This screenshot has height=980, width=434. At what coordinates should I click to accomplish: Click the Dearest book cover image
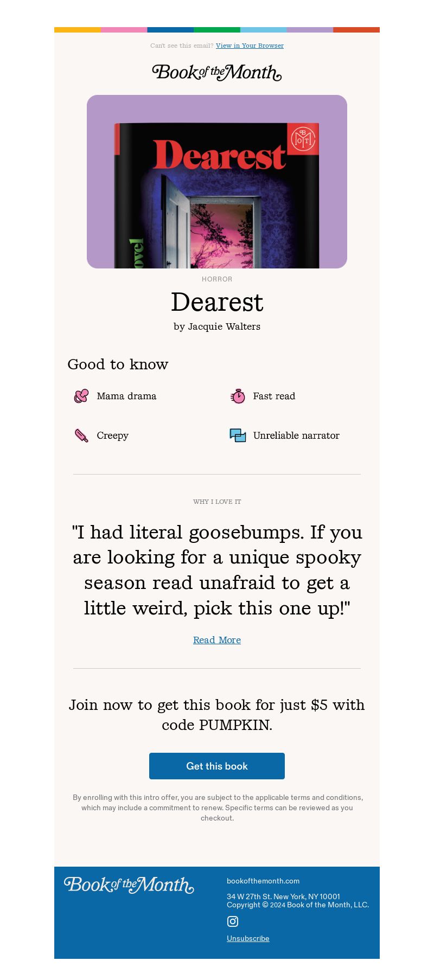click(217, 182)
